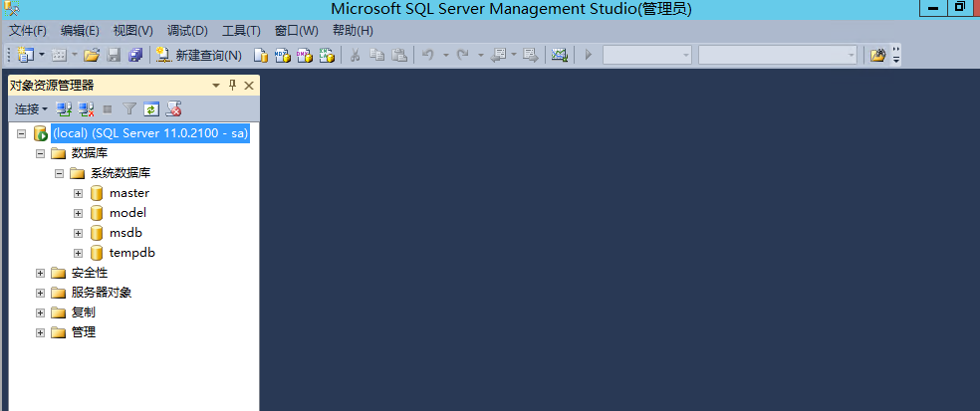Screen dimensions: 980x411
Task: Click the Refresh icon in Object Explorer
Action: 151,109
